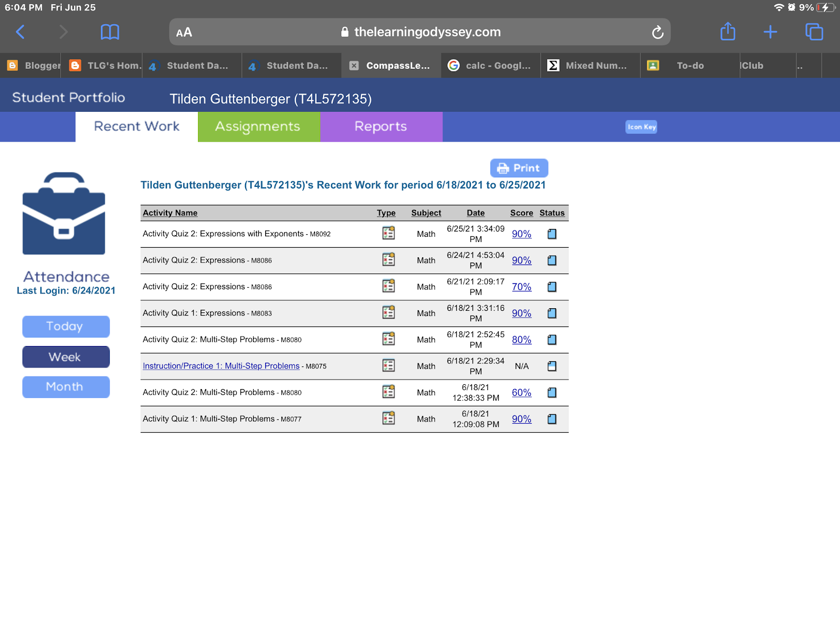Show all tabs overview icon
Image resolution: width=840 pixels, height=630 pixels.
[814, 32]
